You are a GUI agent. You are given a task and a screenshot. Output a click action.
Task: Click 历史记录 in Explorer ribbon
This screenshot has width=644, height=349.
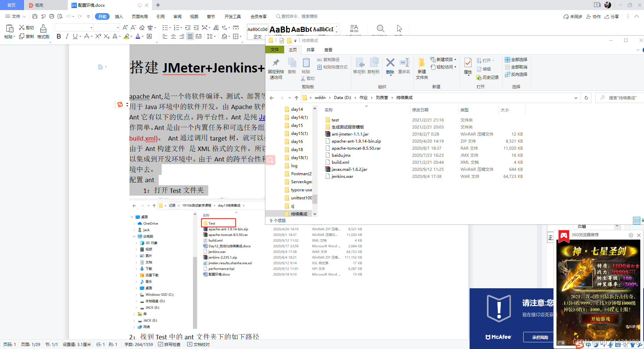[x=488, y=77]
